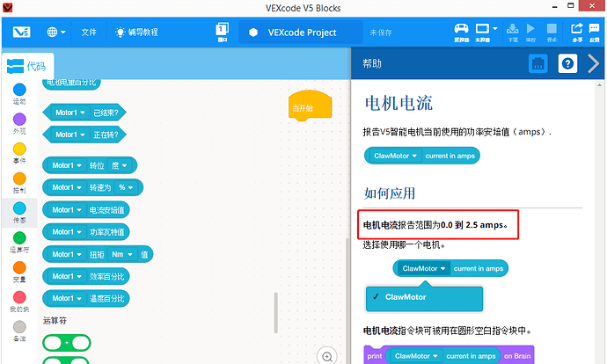Select the blue 运动 category
Viewport: 607px width, 364px height.
pyautogui.click(x=19, y=94)
